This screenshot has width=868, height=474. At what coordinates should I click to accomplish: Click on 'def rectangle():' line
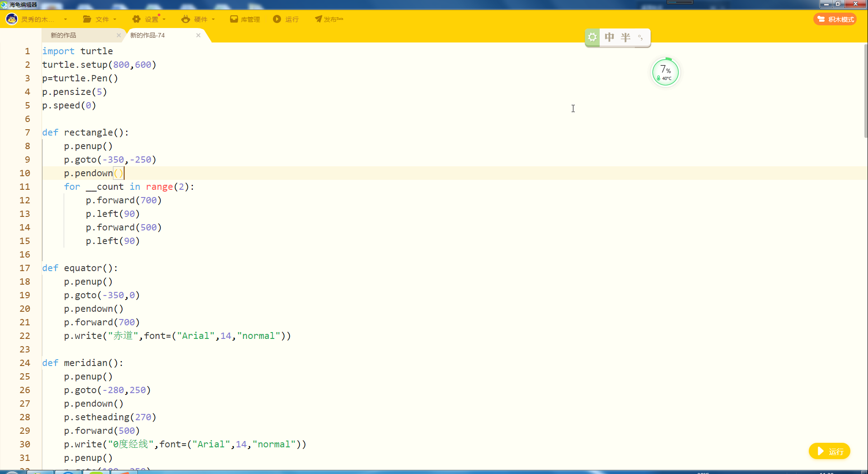[85, 132]
